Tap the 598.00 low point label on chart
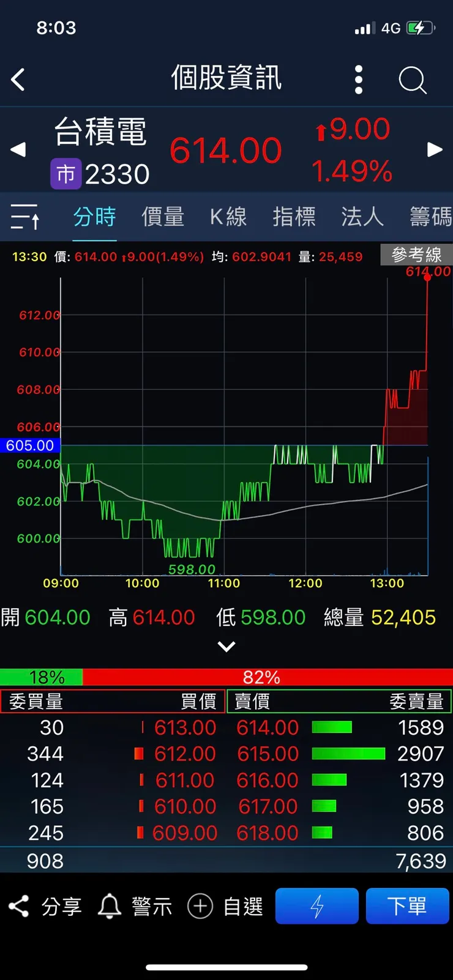The height and width of the screenshot is (980, 453). point(192,570)
